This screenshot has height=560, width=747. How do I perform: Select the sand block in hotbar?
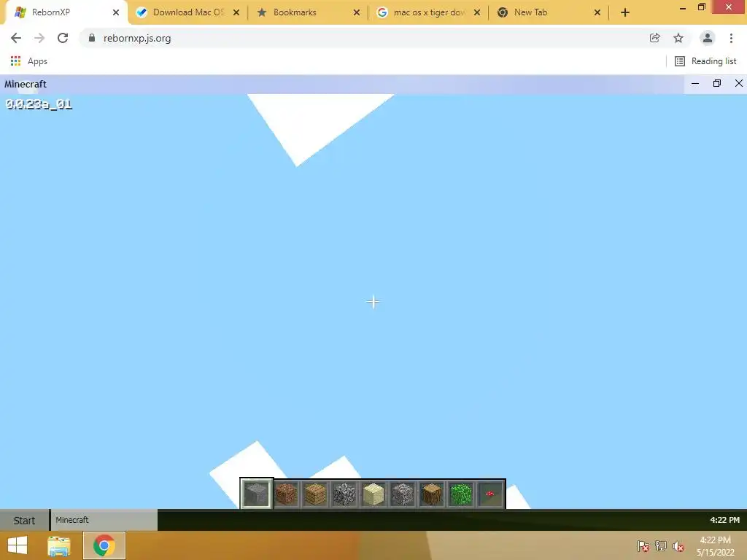373,494
